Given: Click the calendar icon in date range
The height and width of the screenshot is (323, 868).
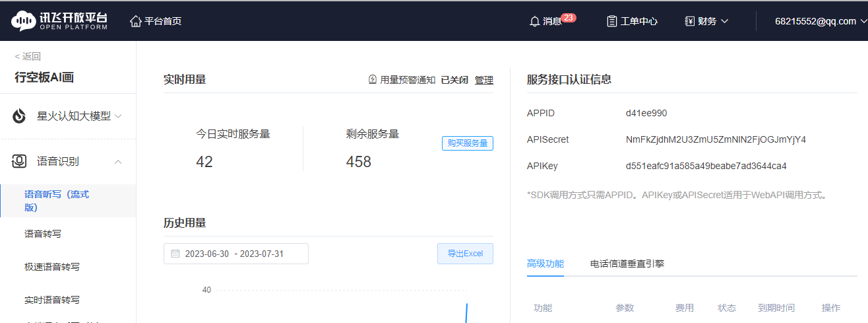Looking at the screenshot, I should (x=175, y=254).
